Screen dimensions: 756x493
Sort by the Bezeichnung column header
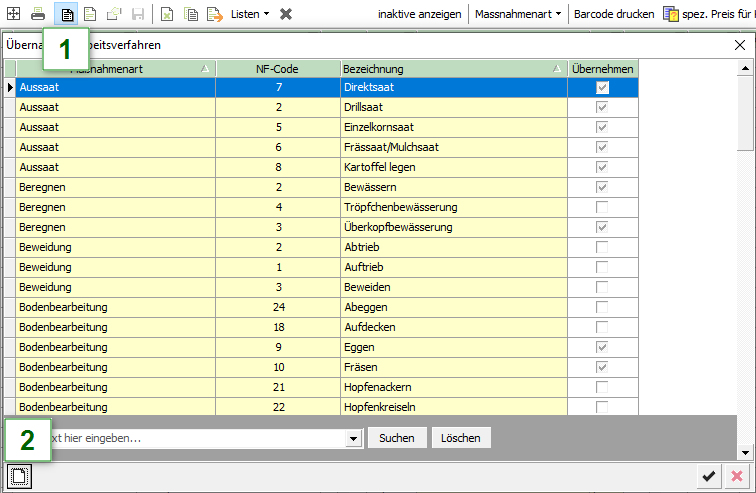450,69
